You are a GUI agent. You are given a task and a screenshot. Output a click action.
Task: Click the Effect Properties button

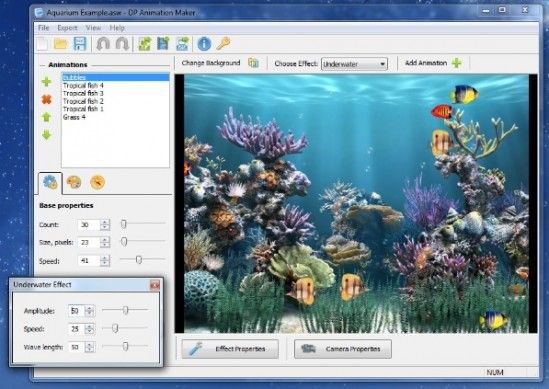[x=230, y=349]
